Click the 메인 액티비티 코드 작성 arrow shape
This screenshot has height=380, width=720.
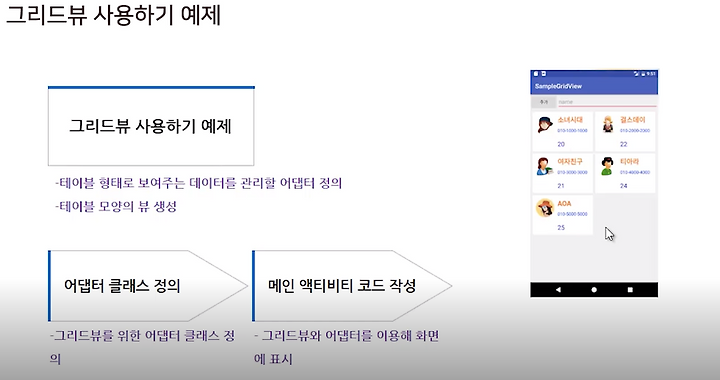click(x=352, y=285)
